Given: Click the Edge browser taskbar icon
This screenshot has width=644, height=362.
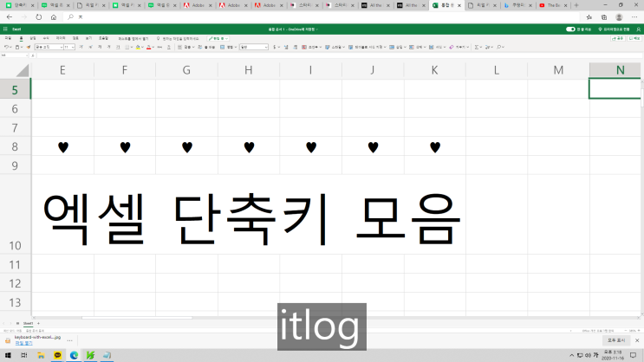Looking at the screenshot, I should coord(74,355).
